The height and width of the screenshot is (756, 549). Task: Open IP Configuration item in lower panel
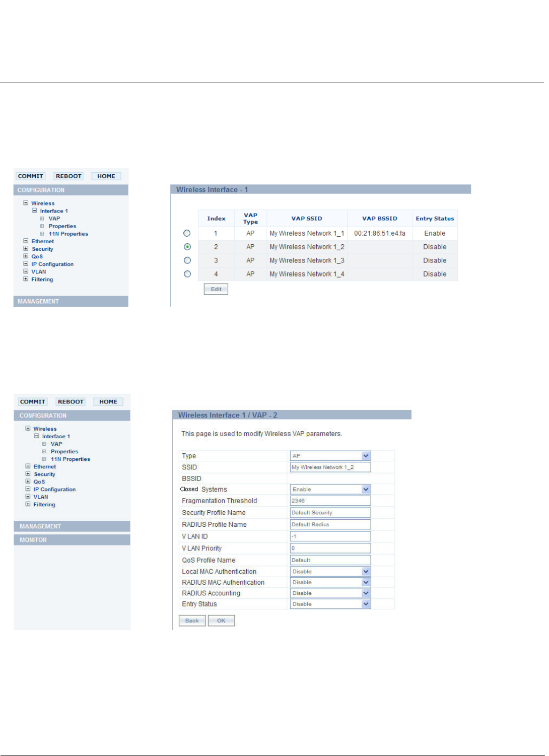54,489
